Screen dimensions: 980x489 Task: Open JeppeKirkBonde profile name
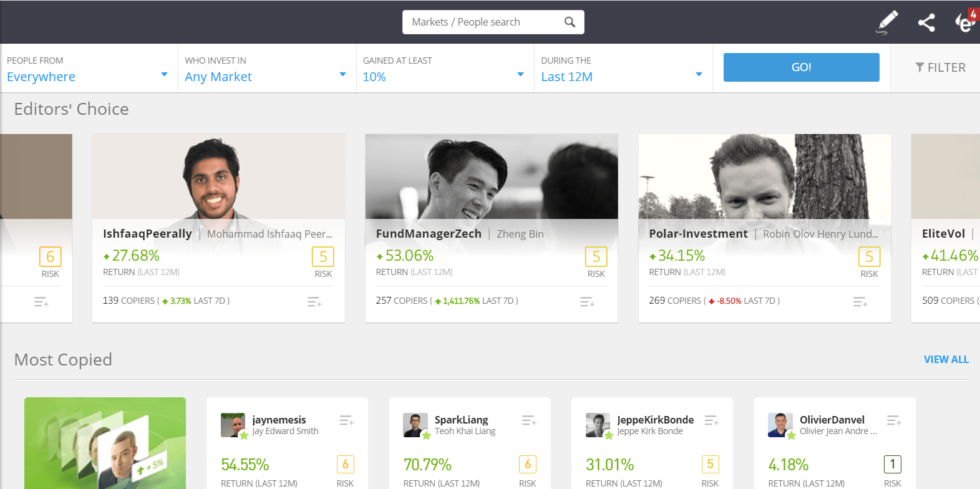tap(655, 420)
